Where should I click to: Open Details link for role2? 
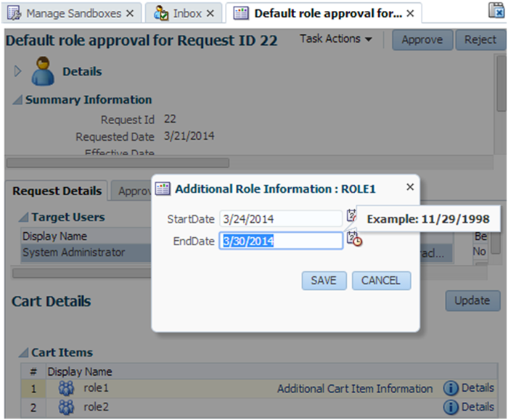click(478, 407)
